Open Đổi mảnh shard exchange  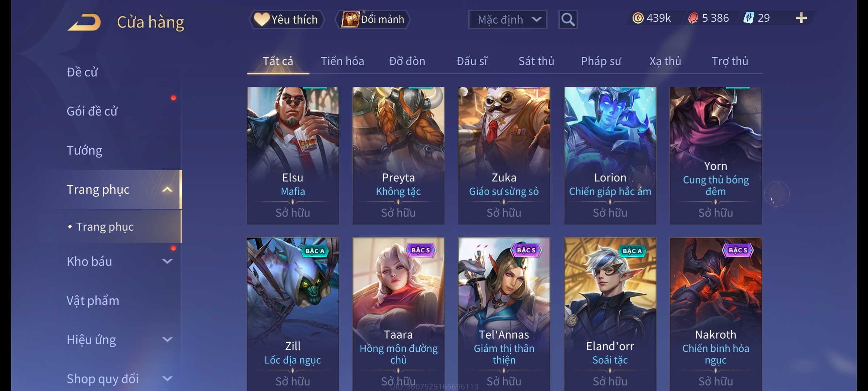pos(373,20)
